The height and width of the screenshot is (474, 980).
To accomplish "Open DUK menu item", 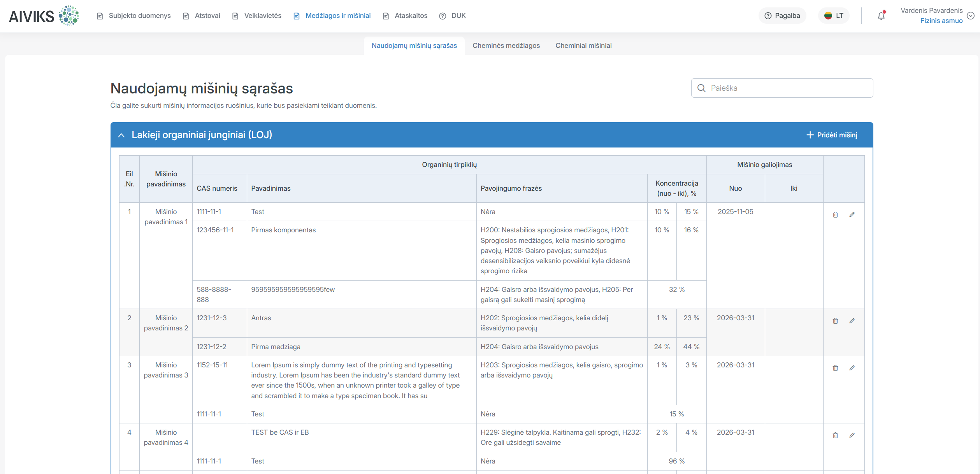I will point(453,16).
